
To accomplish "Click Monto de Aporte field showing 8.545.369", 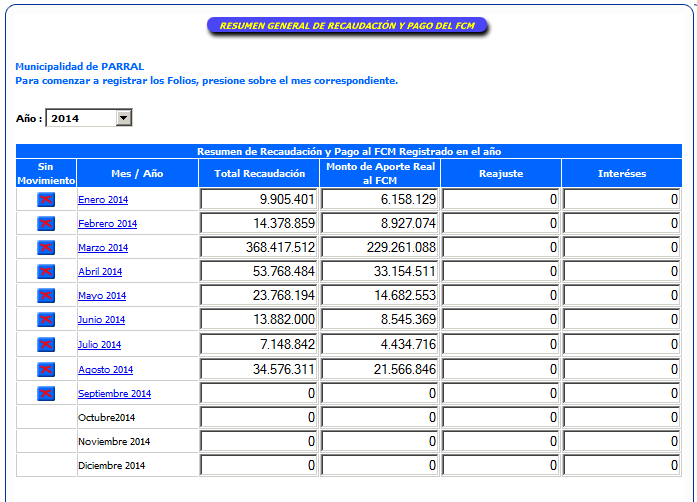I will point(380,319).
